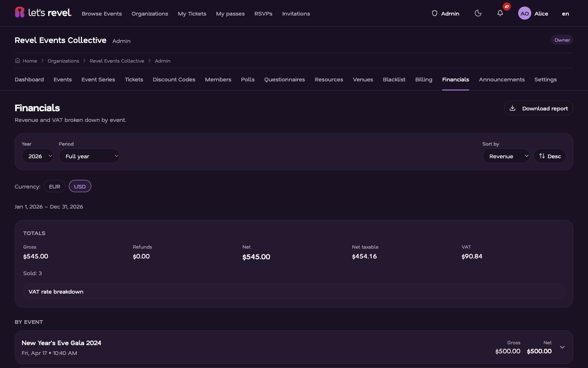
Task: Open the Discount Codes tab
Action: click(x=174, y=79)
